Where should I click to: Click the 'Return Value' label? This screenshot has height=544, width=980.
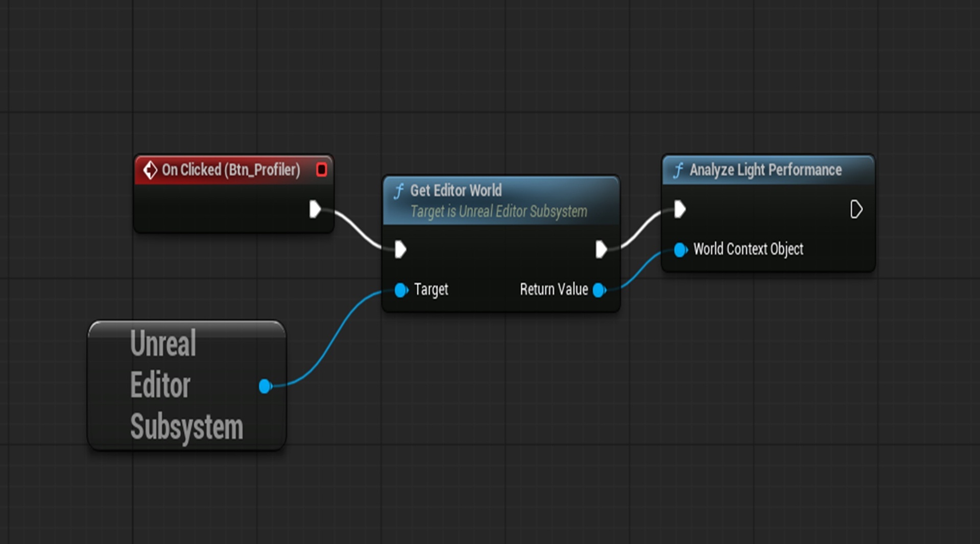click(x=554, y=289)
